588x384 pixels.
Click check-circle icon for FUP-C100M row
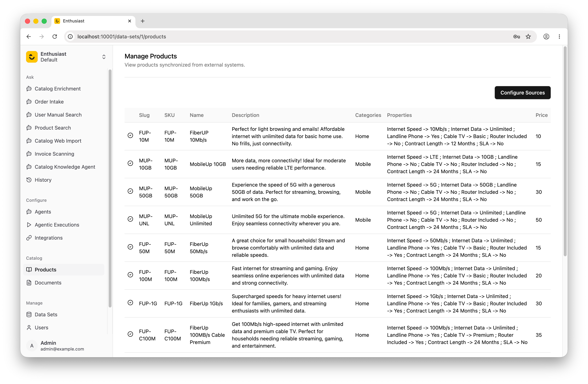(130, 334)
